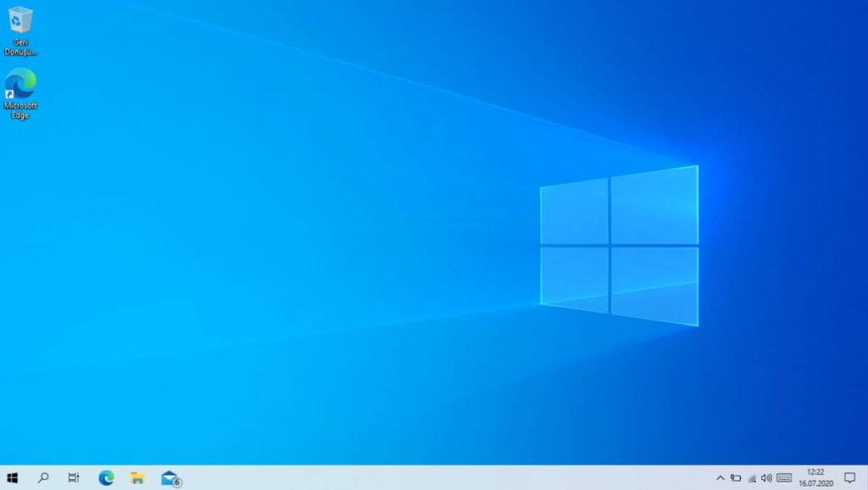Open the touch keyboard from the tray
Viewport: 868px width, 490px height.
(783, 477)
